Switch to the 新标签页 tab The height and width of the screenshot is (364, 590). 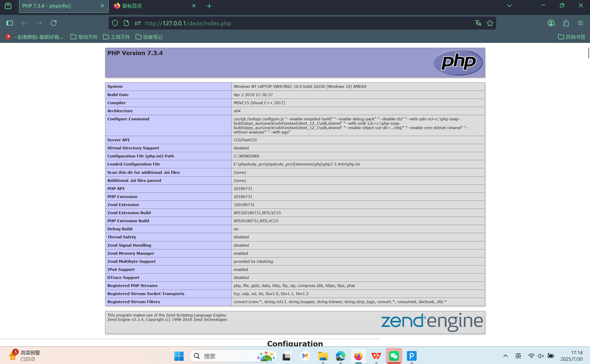[x=154, y=6]
